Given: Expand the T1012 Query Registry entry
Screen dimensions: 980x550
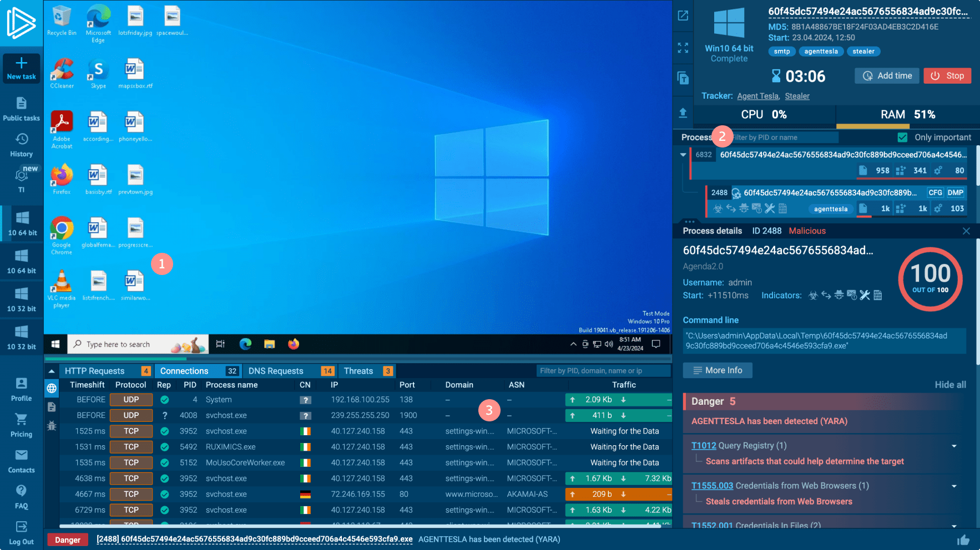Looking at the screenshot, I should (x=954, y=446).
